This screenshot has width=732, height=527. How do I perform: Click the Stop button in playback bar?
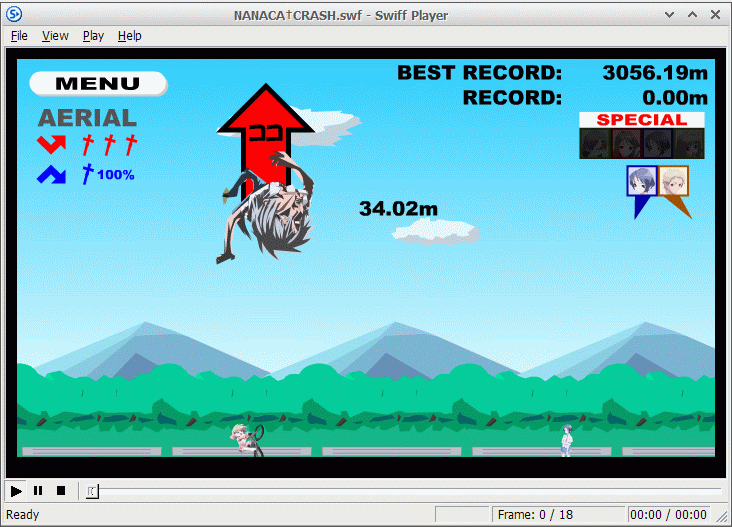(61, 491)
